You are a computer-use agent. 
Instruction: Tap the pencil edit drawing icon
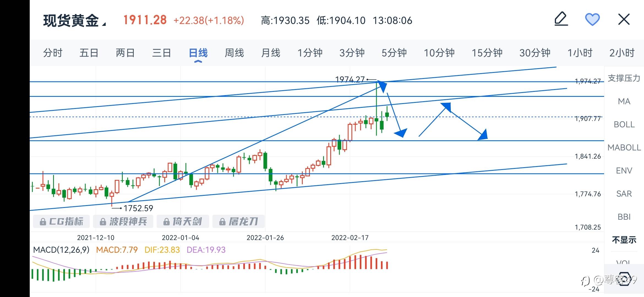point(561,19)
